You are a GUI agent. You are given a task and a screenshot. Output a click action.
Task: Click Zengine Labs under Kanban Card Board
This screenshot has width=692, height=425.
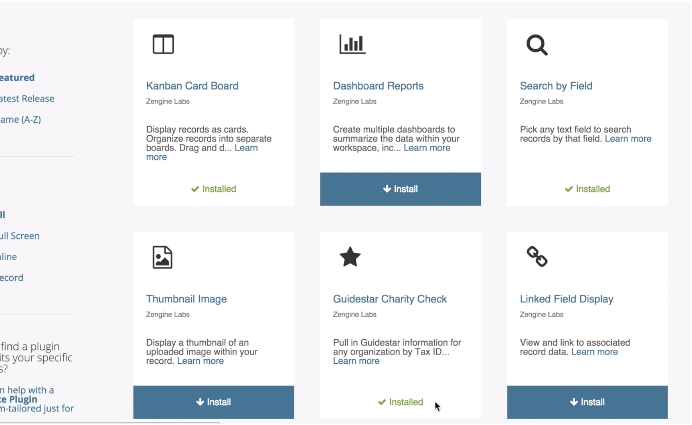[x=168, y=101]
